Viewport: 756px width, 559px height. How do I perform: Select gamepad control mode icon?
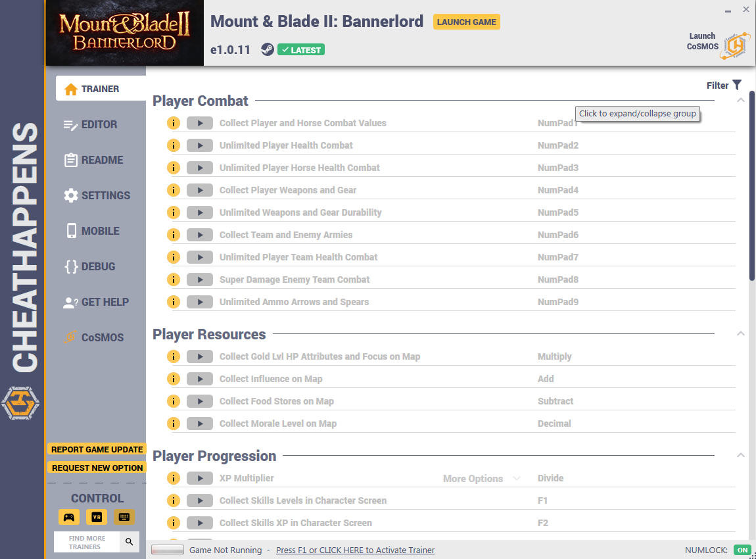69,517
